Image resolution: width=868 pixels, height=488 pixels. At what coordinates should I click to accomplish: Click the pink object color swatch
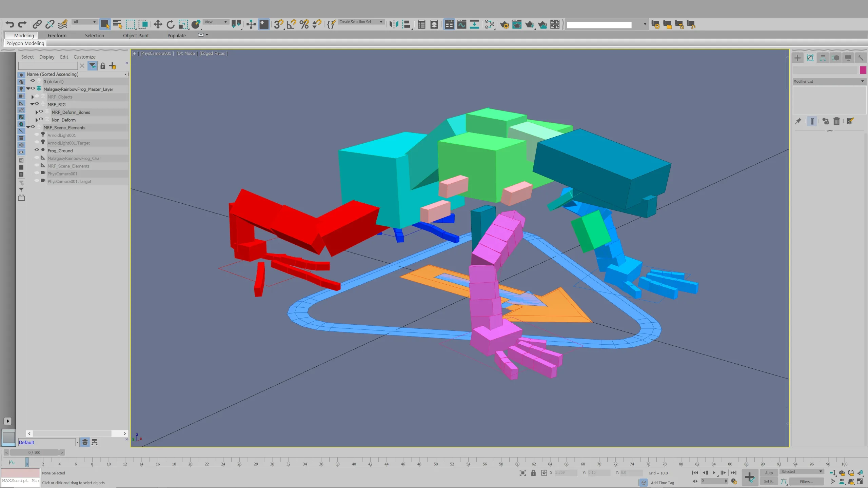click(863, 70)
